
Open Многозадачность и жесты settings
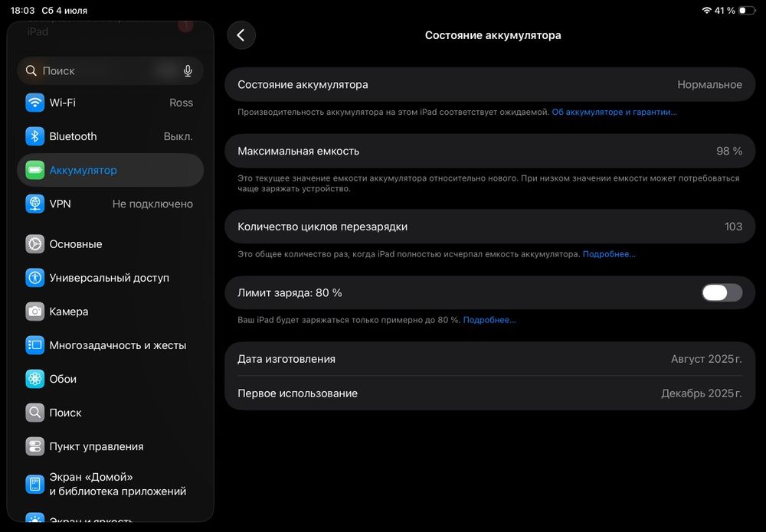point(110,345)
